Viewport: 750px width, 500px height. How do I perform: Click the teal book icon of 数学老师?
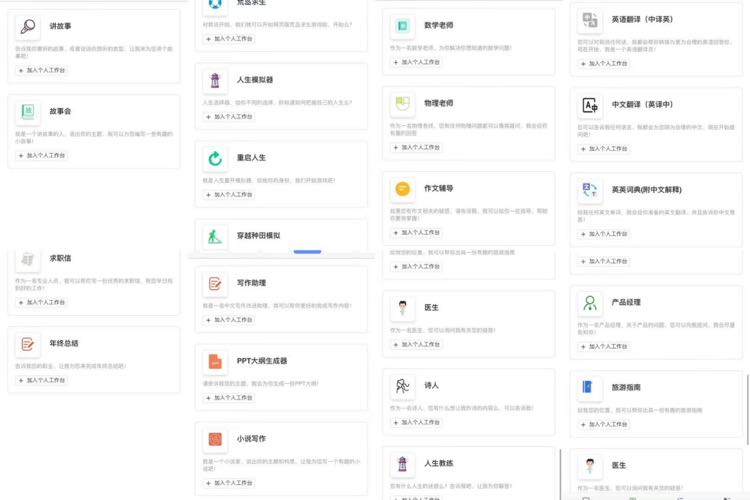coord(403,25)
